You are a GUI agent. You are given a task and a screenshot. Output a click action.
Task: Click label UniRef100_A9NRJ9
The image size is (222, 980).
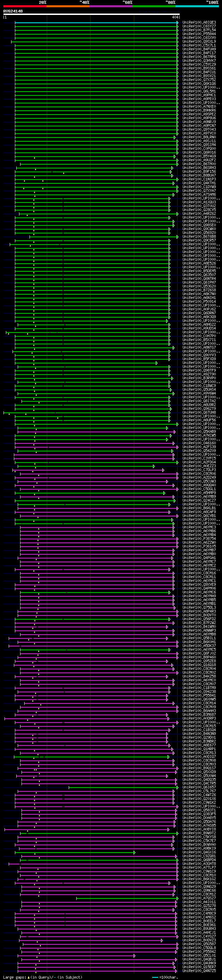[199, 122]
